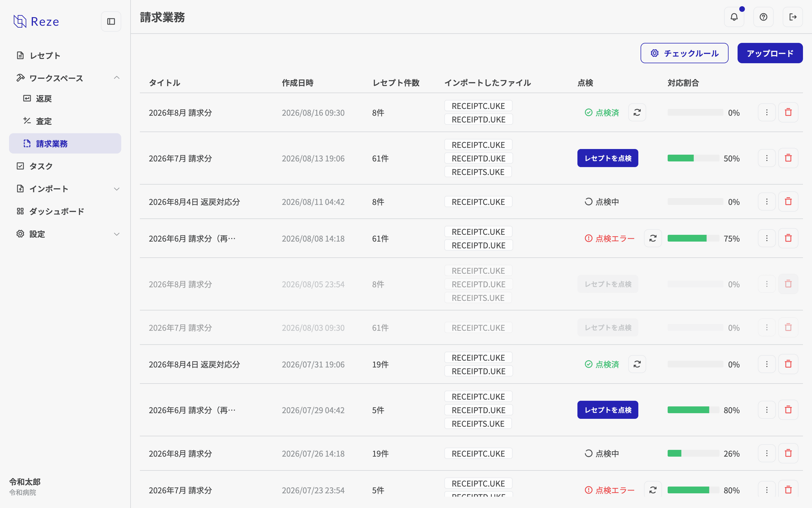Click RECEIPTD.UKE file in 2026/07/31 19:06 row

click(x=478, y=371)
